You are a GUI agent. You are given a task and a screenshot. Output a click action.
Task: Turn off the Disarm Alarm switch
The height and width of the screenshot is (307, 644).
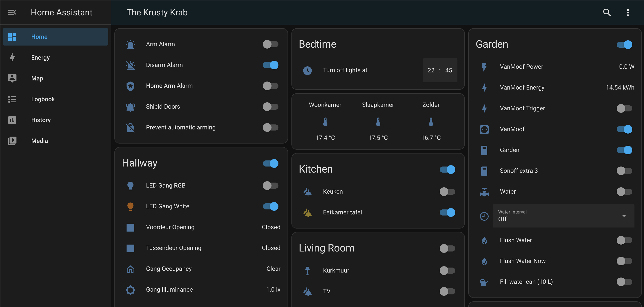pyautogui.click(x=270, y=65)
